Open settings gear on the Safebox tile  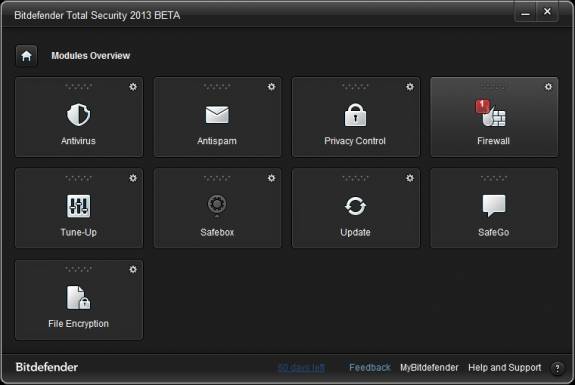tap(271, 178)
